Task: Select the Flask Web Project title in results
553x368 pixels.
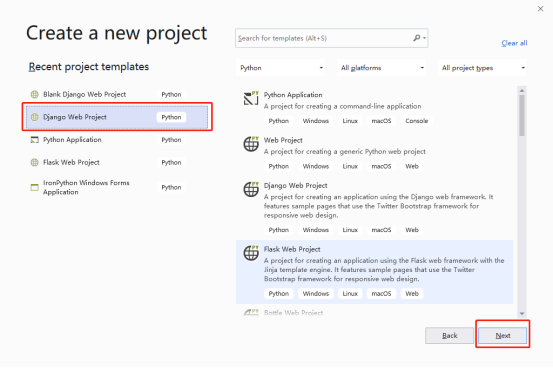Action: click(x=292, y=249)
